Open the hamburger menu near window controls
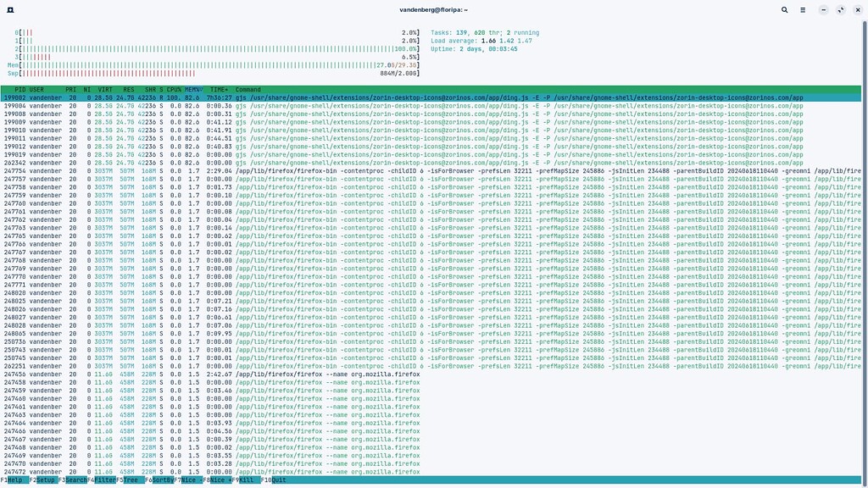The width and height of the screenshot is (868, 488). click(804, 9)
